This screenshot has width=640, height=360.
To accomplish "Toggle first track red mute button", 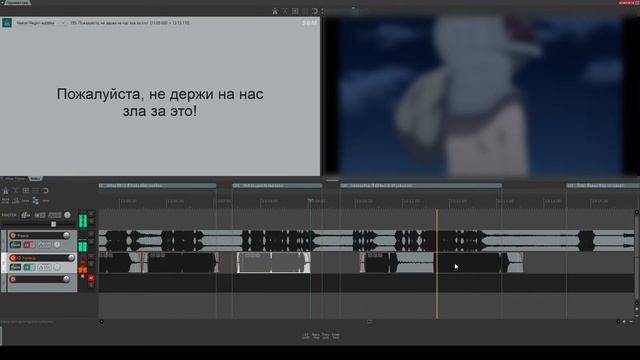I will coord(27,245).
